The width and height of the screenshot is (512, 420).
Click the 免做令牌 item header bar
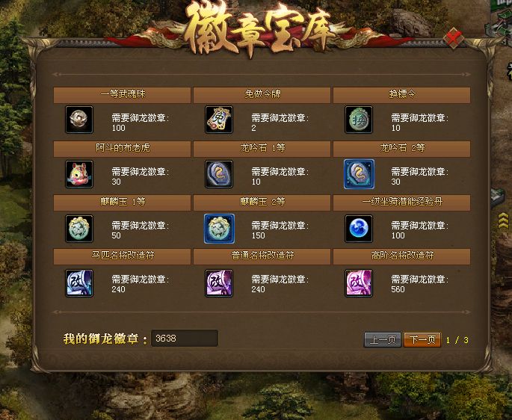[262, 95]
